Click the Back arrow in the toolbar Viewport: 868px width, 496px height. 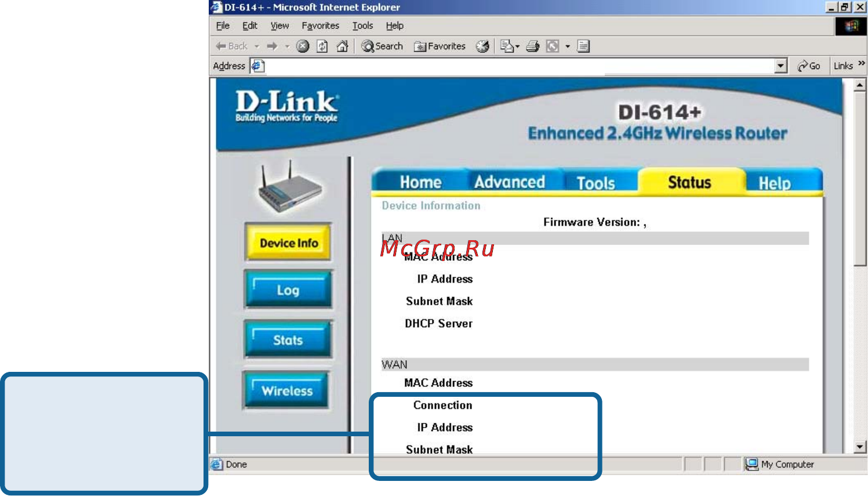232,46
